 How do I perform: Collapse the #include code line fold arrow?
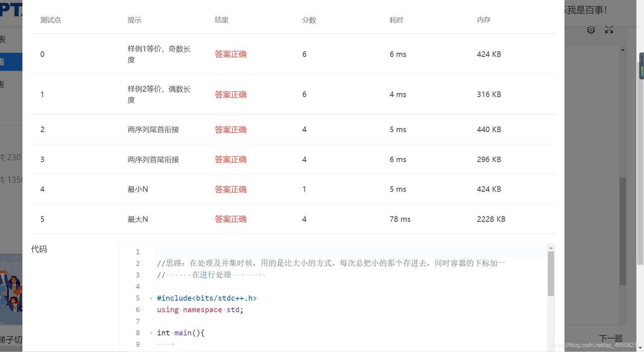[151, 298]
